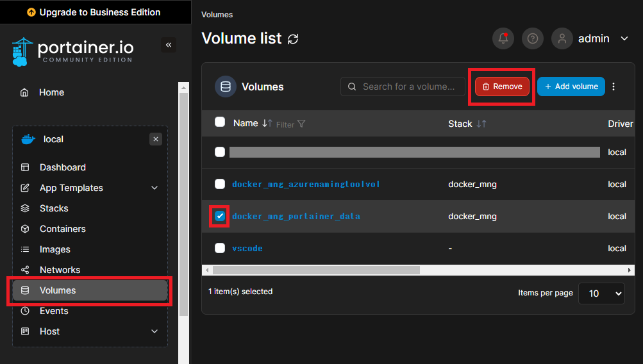Open docker_mng_portainer_data volume link
Viewport: 643px width, 364px height.
tap(296, 217)
